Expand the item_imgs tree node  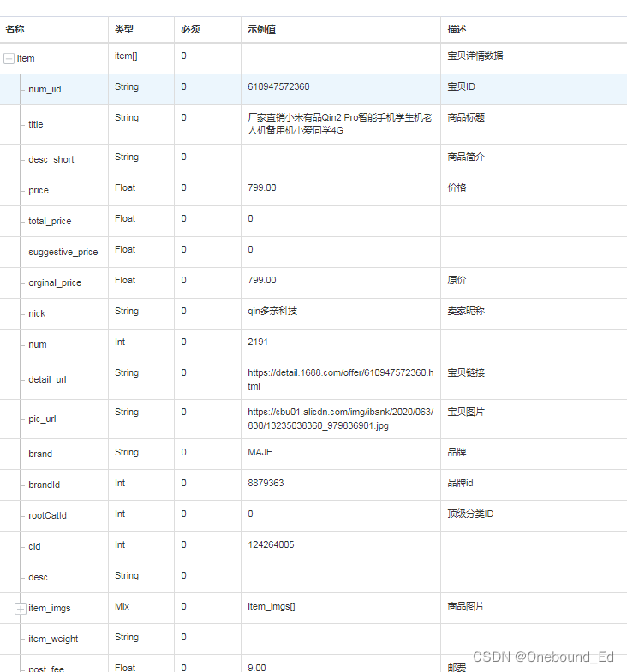21,608
